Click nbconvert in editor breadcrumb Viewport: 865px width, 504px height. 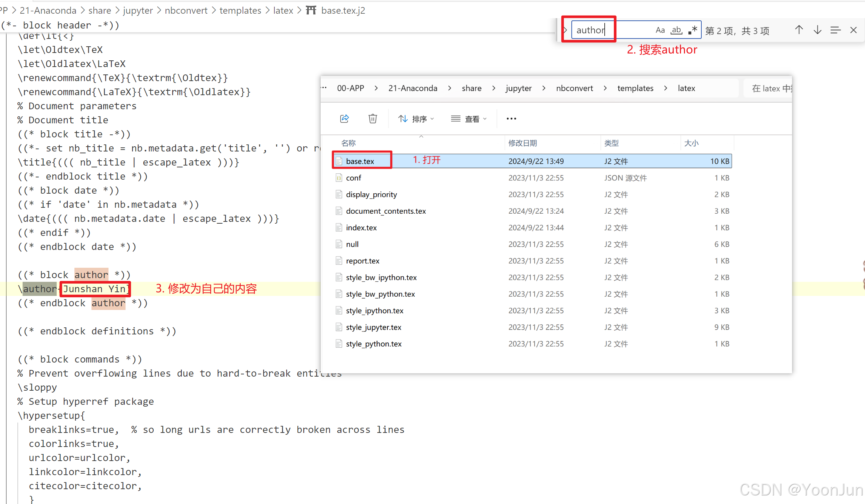tap(186, 10)
